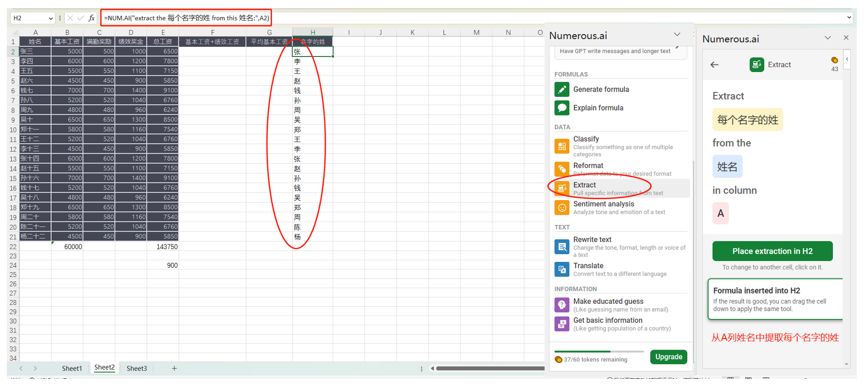Select column H header
The image size is (868, 389).
coord(313,32)
